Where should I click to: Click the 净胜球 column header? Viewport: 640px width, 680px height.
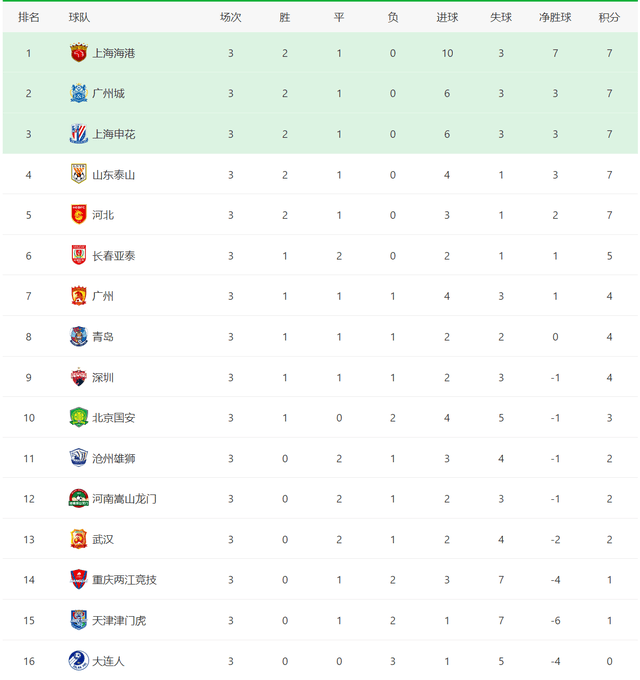555,17
